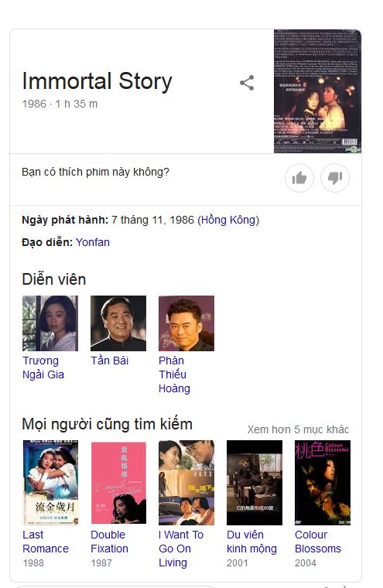Open the Colour Blossoms title link
Image resolution: width=383 pixels, height=588 pixels.
click(x=318, y=542)
